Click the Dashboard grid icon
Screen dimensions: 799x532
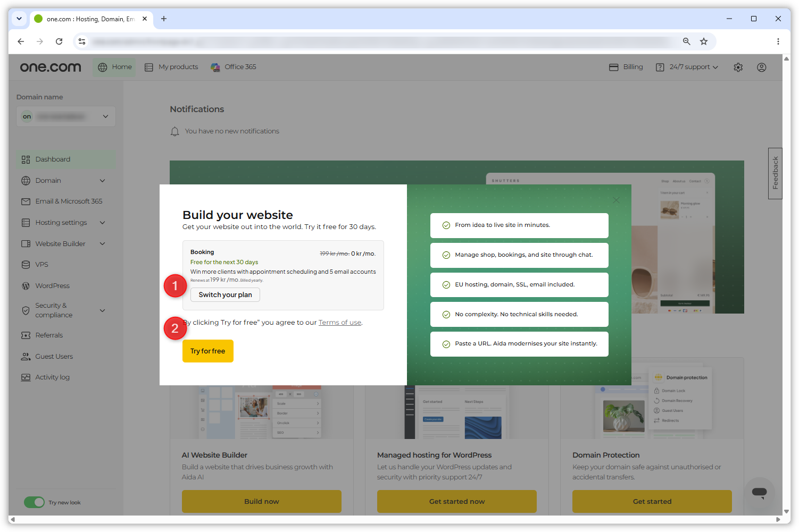click(x=26, y=159)
